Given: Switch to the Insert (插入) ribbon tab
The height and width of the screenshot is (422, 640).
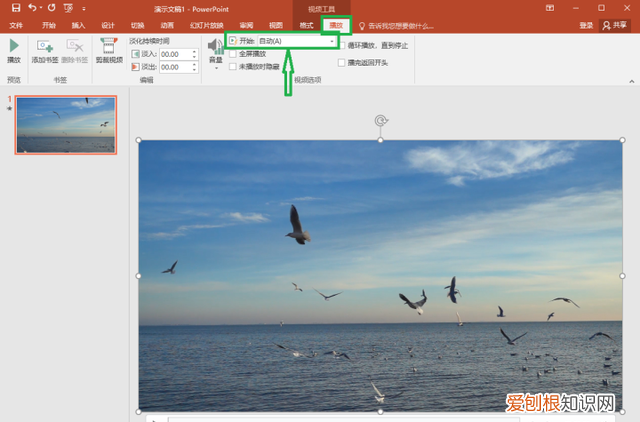Looking at the screenshot, I should (78, 25).
